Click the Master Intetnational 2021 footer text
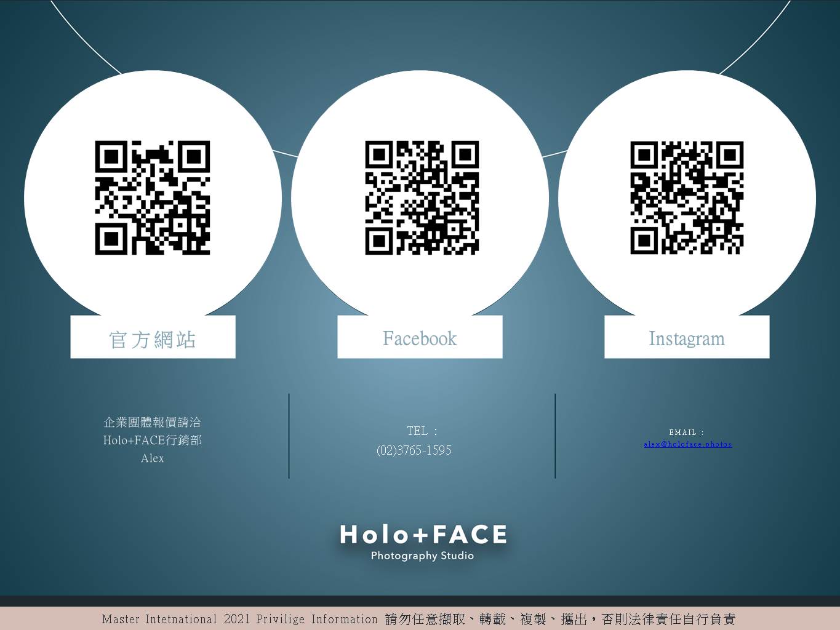840x630 pixels. coord(239,619)
